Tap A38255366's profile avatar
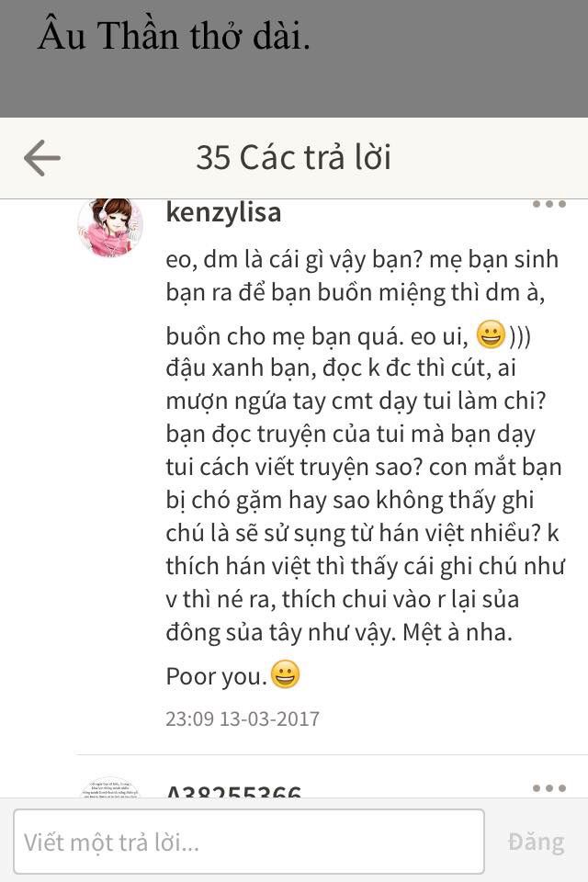This screenshot has width=588, height=882. 110,786
